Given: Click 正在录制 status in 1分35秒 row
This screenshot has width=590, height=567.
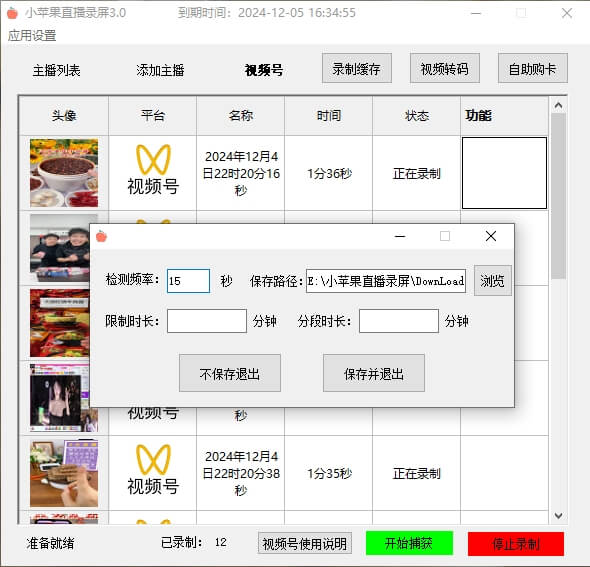Looking at the screenshot, I should tap(417, 473).
